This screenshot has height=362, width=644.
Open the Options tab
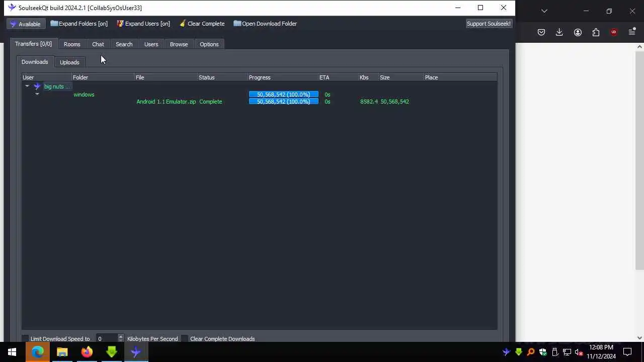209,44
